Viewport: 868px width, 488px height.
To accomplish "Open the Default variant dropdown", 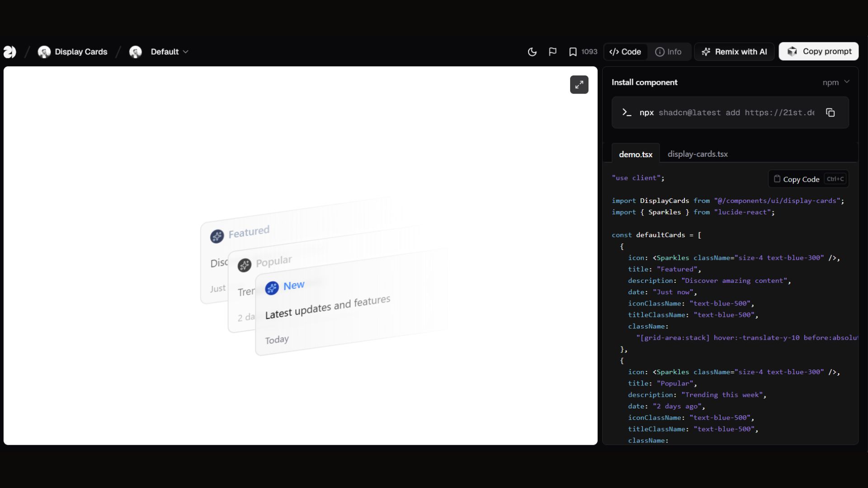I will click(x=169, y=52).
